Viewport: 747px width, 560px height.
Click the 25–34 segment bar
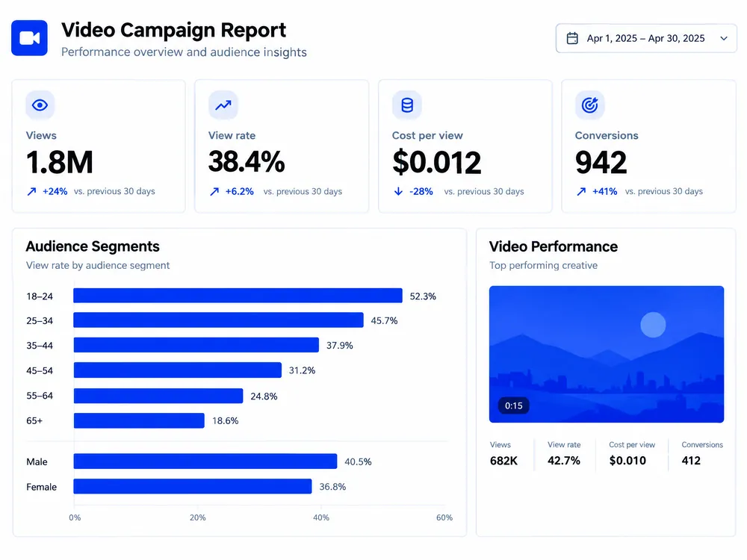tap(218, 320)
